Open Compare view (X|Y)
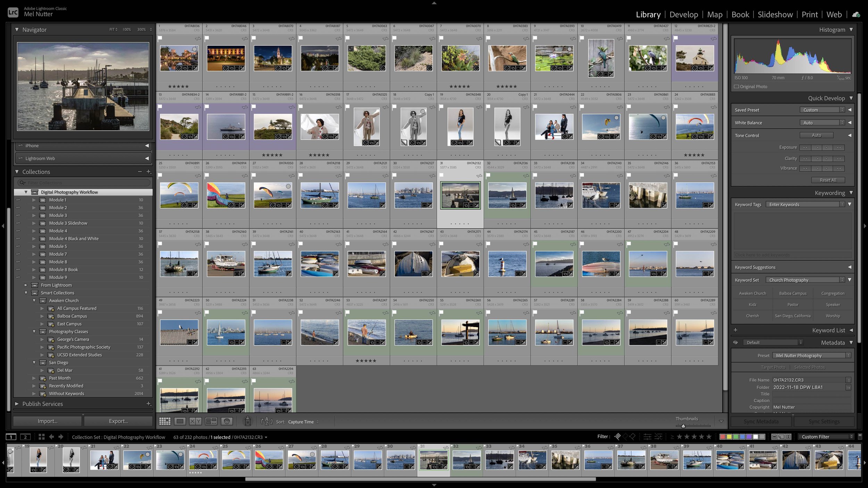The width and height of the screenshot is (868, 488). tap(195, 421)
